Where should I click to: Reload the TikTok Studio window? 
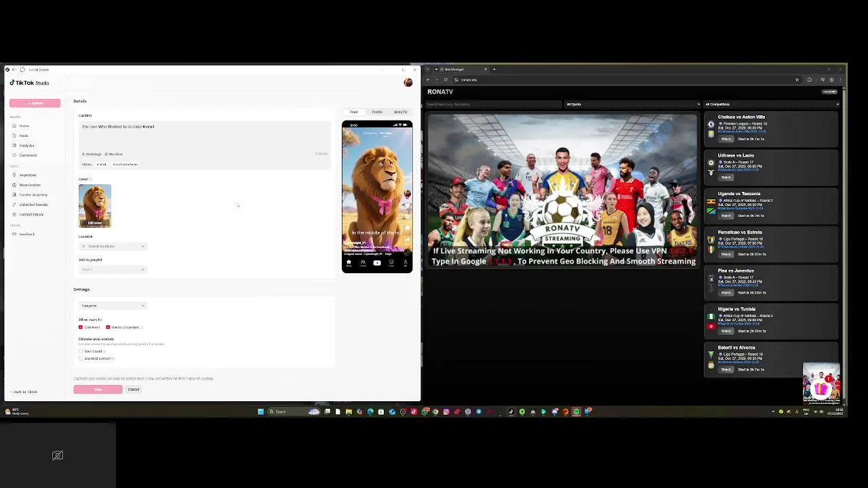(22, 70)
